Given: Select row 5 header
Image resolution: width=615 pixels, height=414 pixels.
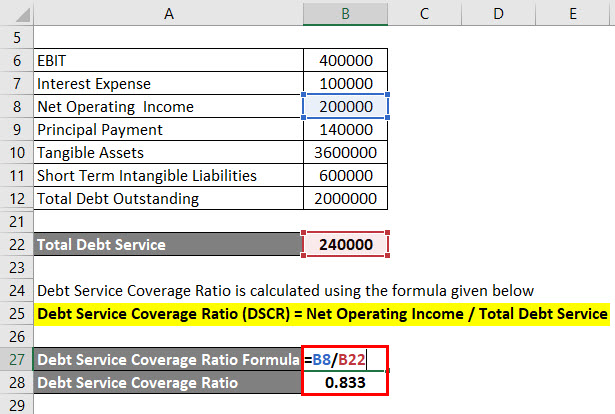Looking at the screenshot, I should tap(17, 38).
